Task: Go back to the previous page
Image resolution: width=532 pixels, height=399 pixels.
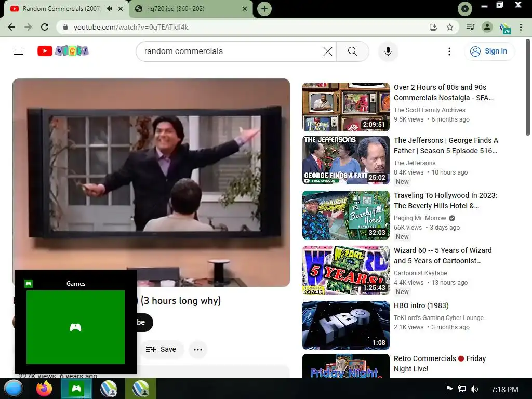Action: click(11, 27)
